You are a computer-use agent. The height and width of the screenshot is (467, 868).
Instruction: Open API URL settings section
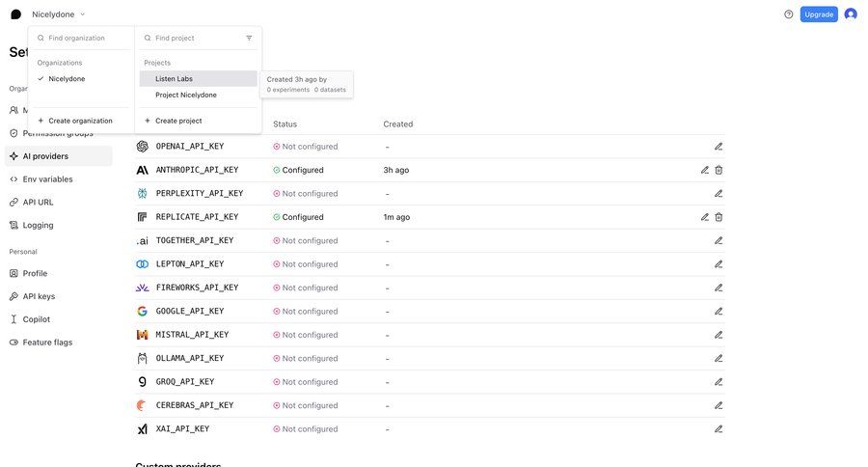click(59, 203)
